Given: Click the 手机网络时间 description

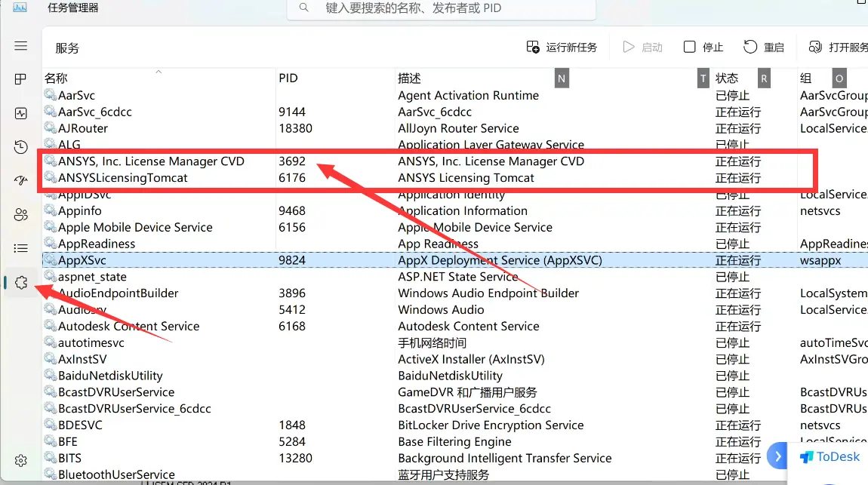Looking at the screenshot, I should [x=432, y=343].
